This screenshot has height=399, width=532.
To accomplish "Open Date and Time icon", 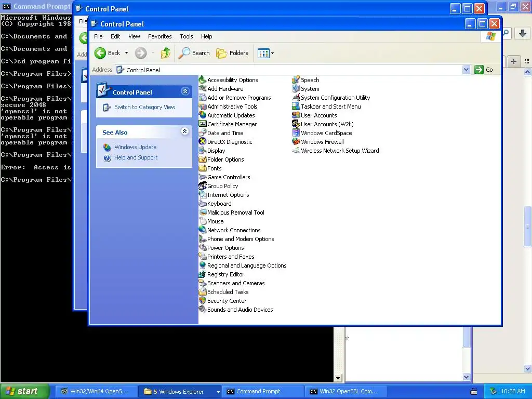I will [x=203, y=132].
